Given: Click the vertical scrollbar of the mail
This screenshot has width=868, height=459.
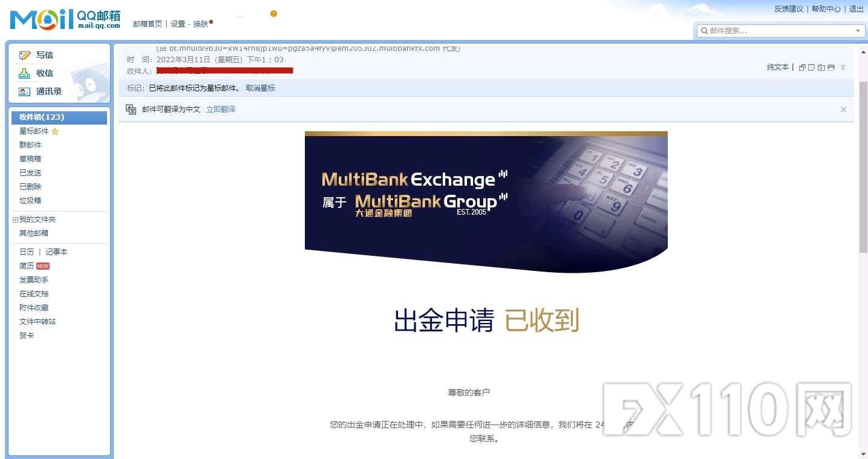Looking at the screenshot, I should pyautogui.click(x=863, y=166).
